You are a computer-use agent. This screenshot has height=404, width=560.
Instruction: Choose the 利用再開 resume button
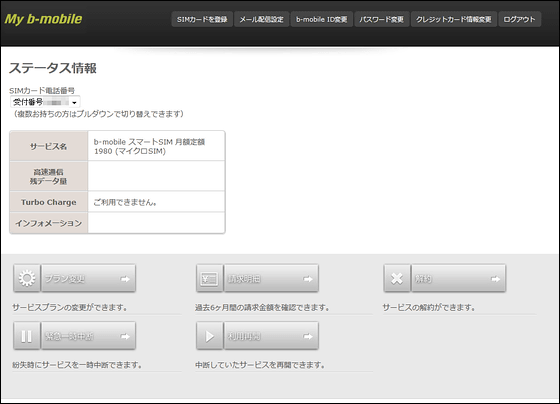point(271,336)
